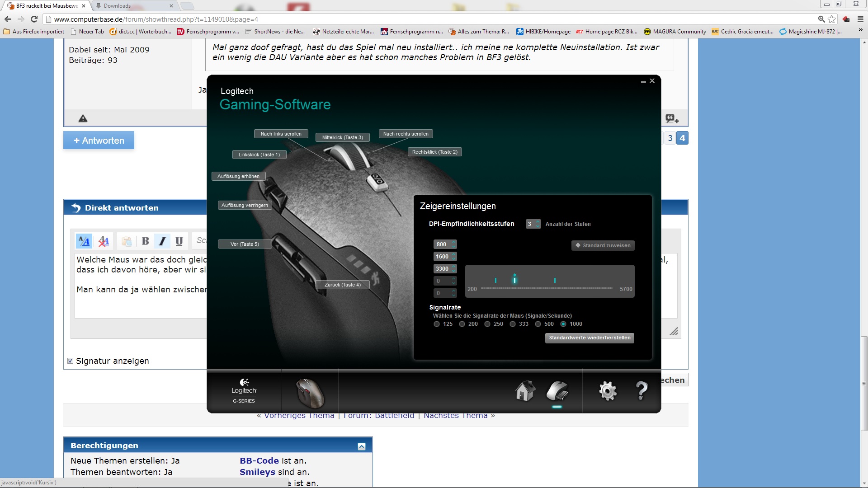Click Standardwerte wiederherstellen button
Screen dimensions: 868x488
point(590,338)
